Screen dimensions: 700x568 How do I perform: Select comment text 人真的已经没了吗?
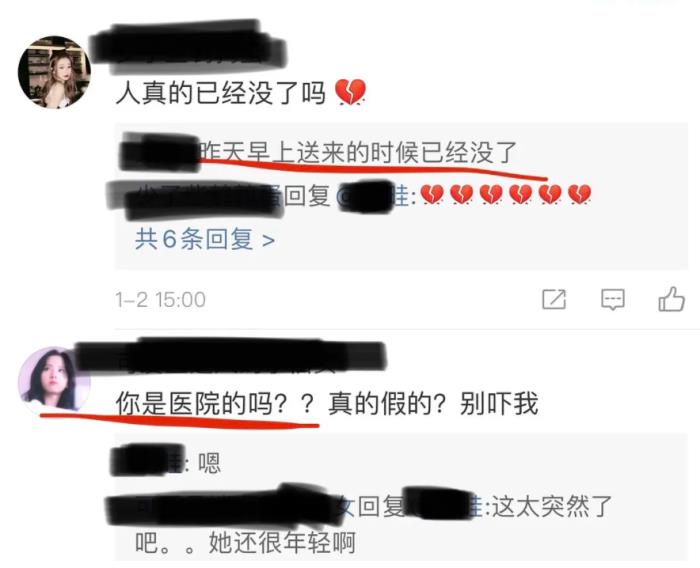click(x=221, y=93)
